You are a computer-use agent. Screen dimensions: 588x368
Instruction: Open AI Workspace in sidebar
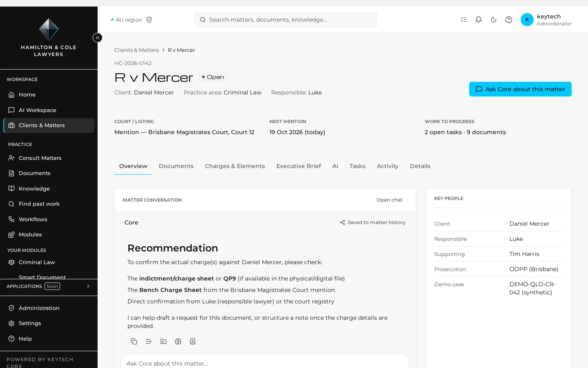point(49,110)
